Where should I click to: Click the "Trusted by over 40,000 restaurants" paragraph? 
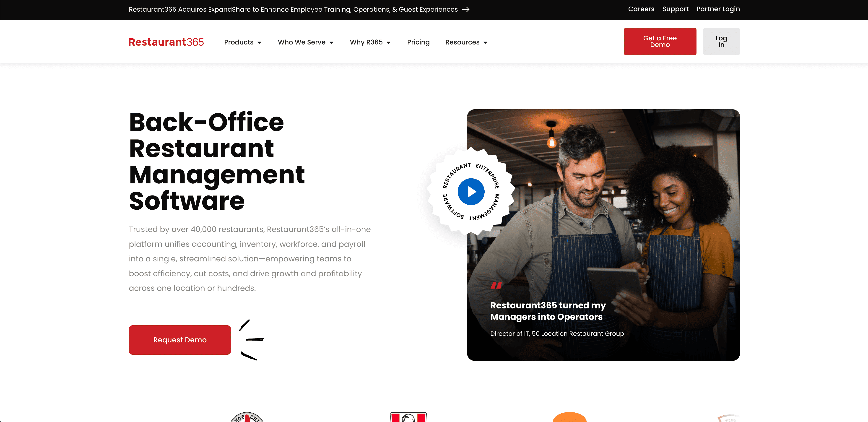pos(250,258)
